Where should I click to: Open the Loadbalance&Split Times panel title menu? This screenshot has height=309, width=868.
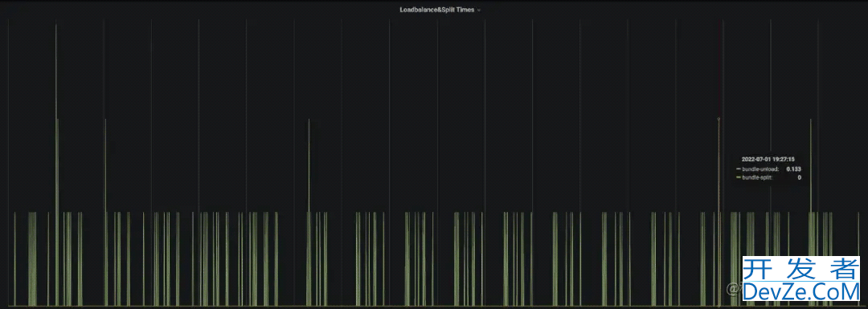[x=436, y=10]
